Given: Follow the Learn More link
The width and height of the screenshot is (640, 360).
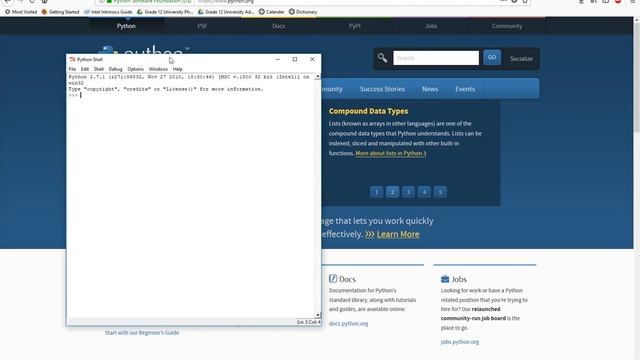Looking at the screenshot, I should pyautogui.click(x=398, y=234).
